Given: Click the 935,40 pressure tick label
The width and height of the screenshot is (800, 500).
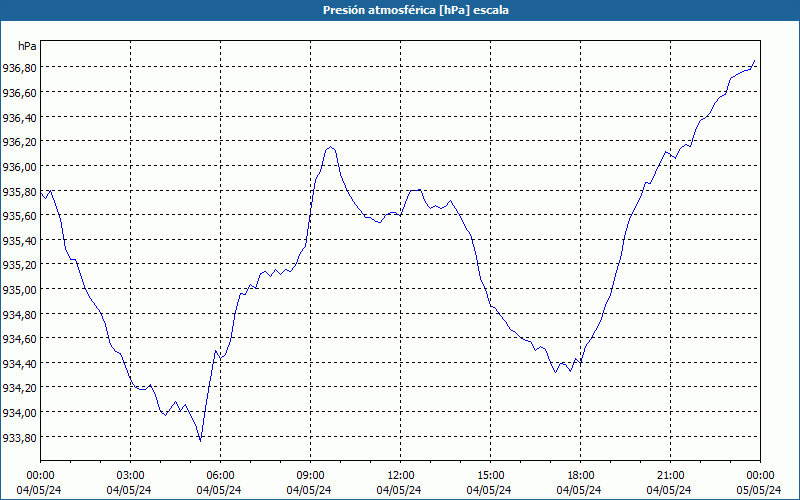Looking at the screenshot, I should (x=19, y=241).
